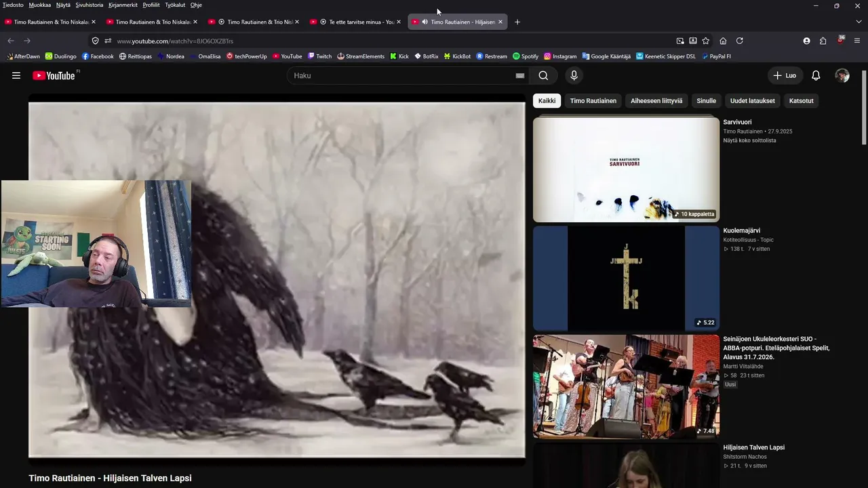Click the magnifier search button
The width and height of the screenshot is (868, 488).
point(543,76)
